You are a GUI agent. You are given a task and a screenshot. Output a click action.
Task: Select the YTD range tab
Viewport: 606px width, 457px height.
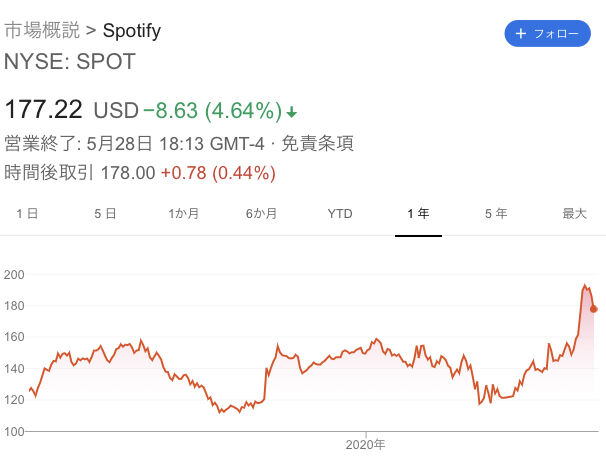(x=340, y=213)
